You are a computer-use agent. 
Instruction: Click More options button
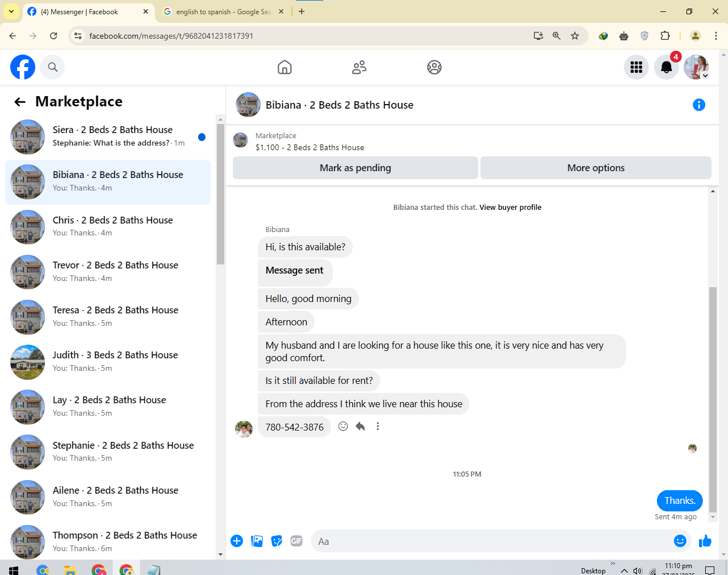point(596,168)
